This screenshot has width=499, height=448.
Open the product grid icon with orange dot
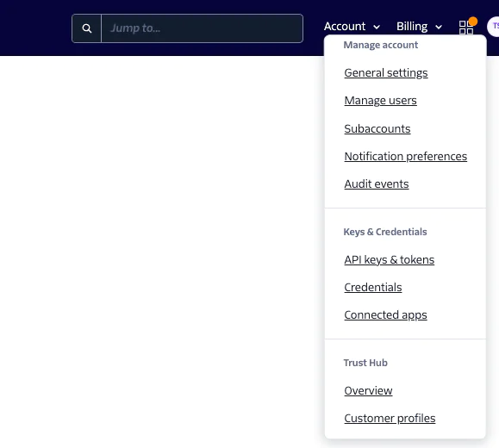click(x=466, y=28)
